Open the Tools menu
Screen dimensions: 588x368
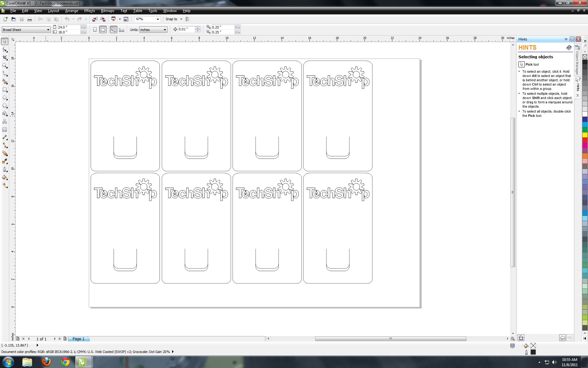(153, 11)
